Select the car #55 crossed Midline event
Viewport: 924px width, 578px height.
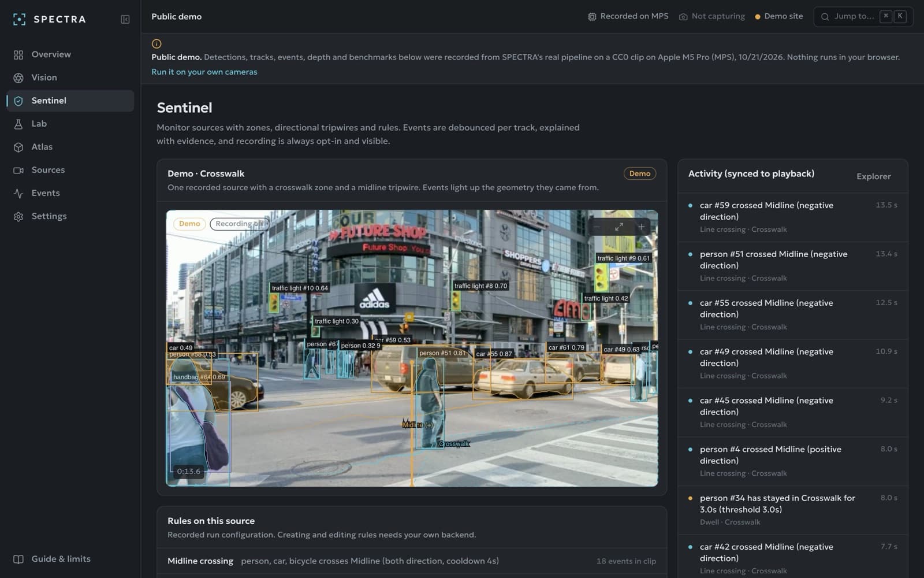[792, 314]
